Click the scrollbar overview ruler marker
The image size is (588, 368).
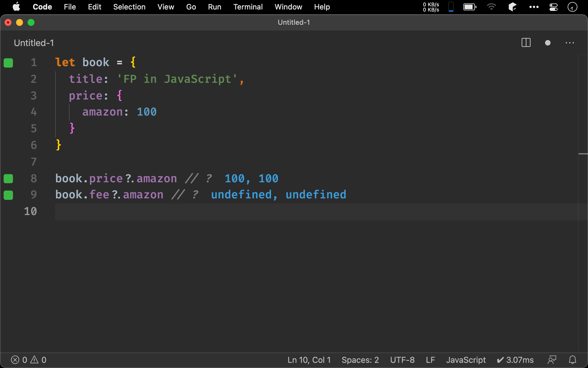[583, 154]
